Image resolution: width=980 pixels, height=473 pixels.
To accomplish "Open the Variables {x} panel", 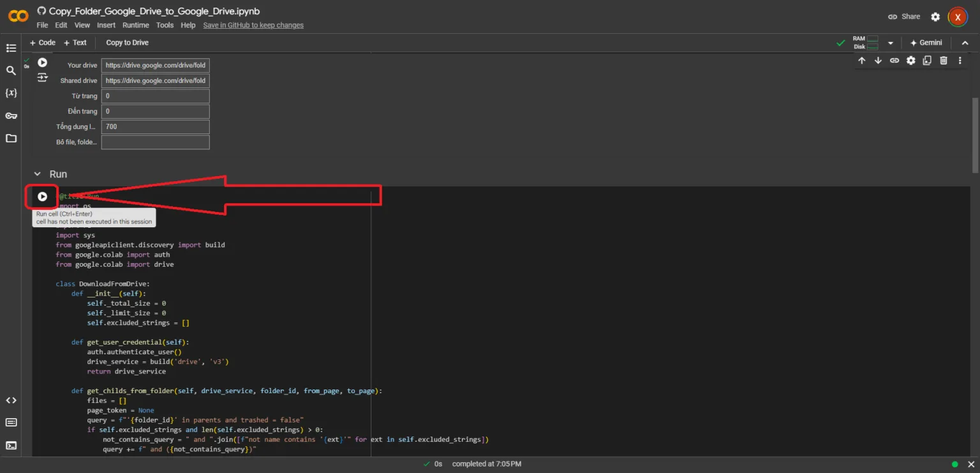I will (11, 93).
